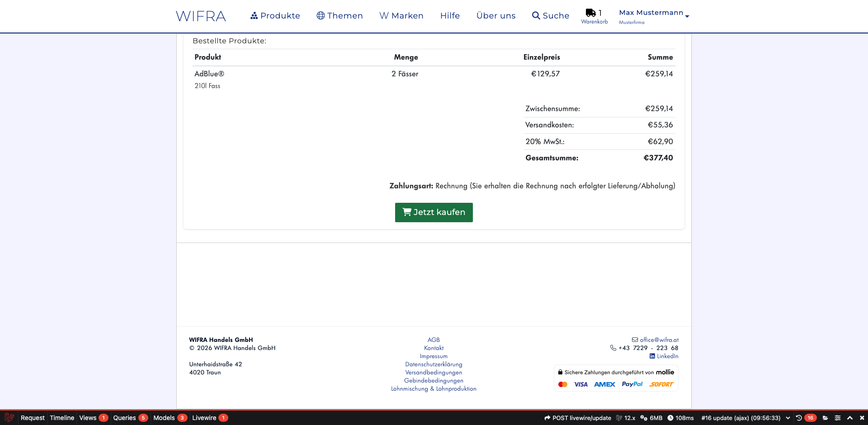Click the debugbar open-folder icon
Image resolution: width=868 pixels, height=425 pixels.
tap(826, 418)
